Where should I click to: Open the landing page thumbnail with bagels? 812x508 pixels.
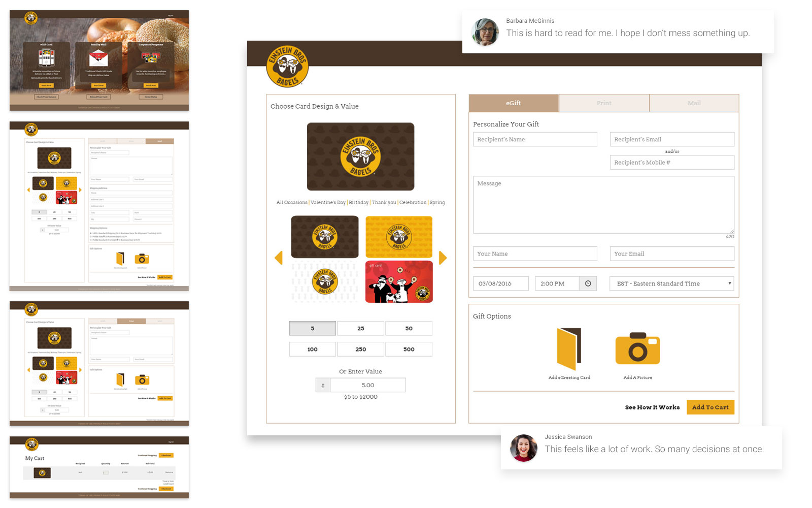tap(99, 60)
